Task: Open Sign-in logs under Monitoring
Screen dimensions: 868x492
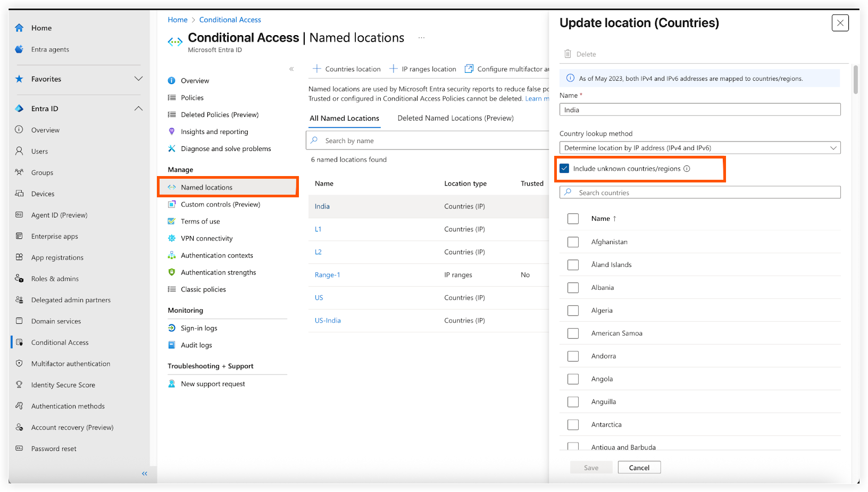Action: [x=198, y=328]
